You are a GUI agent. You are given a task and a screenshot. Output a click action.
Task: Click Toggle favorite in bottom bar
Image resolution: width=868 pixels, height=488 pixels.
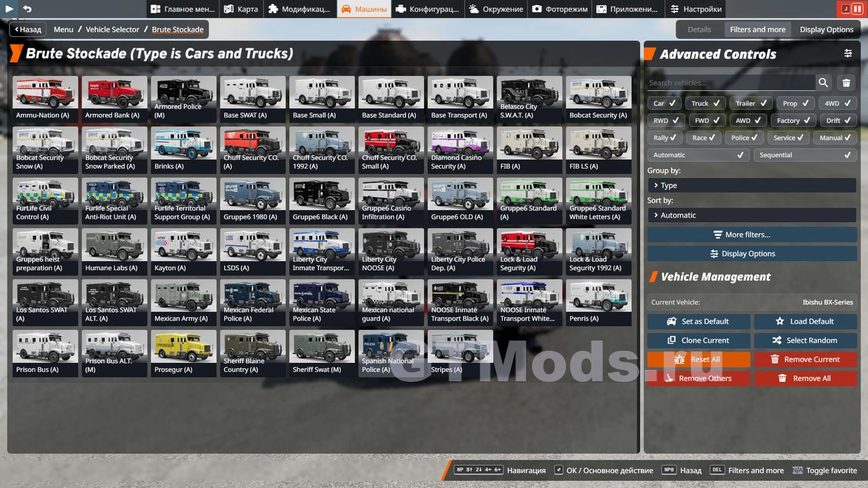(x=825, y=470)
